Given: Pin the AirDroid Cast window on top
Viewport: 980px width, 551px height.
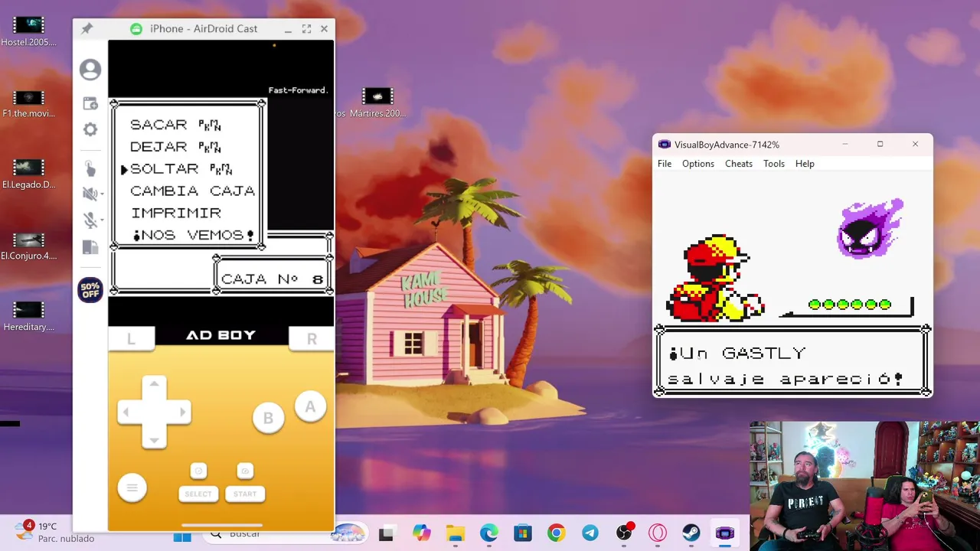Looking at the screenshot, I should 87,28.
